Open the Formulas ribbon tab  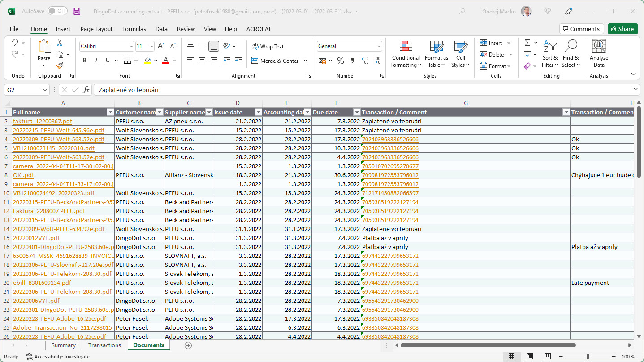pos(134,29)
